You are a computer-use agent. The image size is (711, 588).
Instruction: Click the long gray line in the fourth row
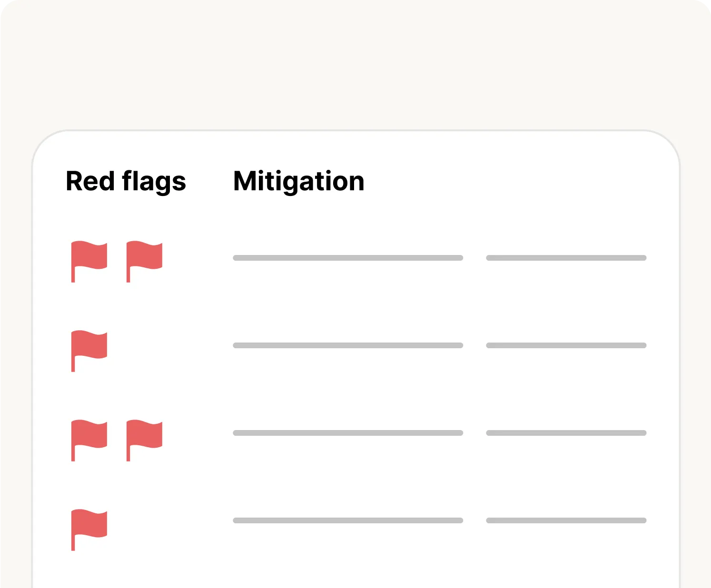tap(348, 520)
